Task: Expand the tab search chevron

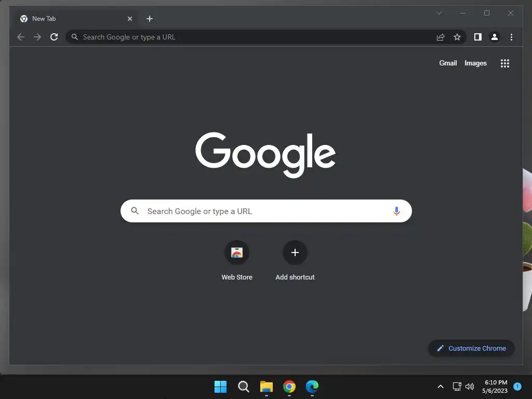Action: pyautogui.click(x=439, y=13)
